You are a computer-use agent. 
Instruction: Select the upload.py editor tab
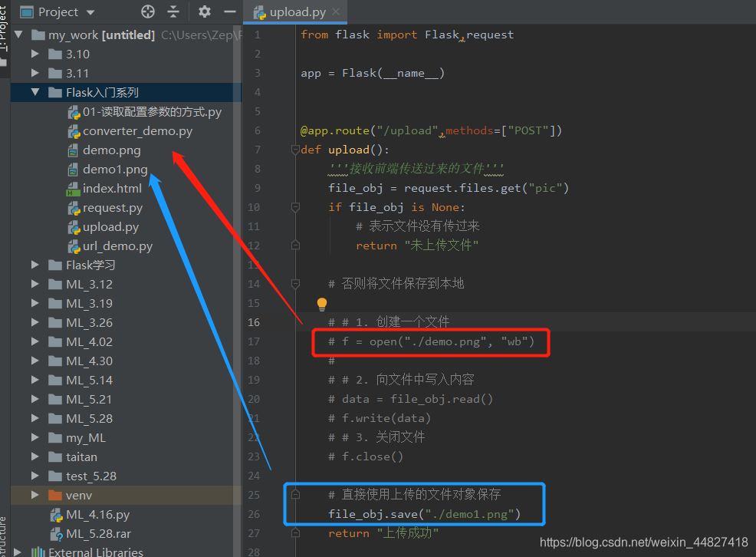point(297,12)
